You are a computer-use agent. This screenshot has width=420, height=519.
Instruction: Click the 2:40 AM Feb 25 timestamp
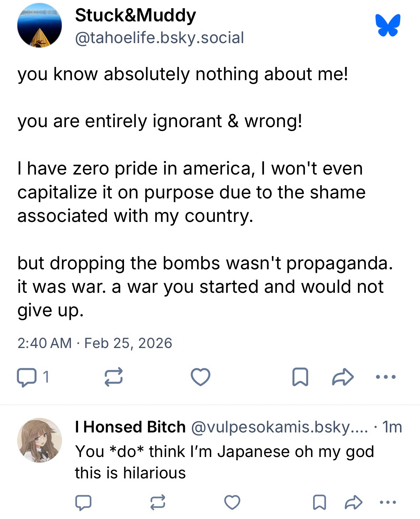[x=95, y=343]
